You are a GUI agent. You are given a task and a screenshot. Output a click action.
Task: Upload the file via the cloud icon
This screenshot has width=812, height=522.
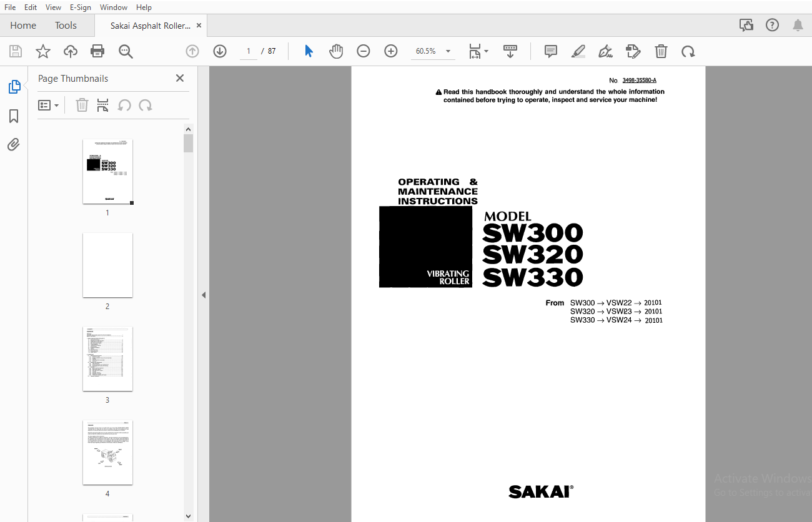tap(71, 51)
